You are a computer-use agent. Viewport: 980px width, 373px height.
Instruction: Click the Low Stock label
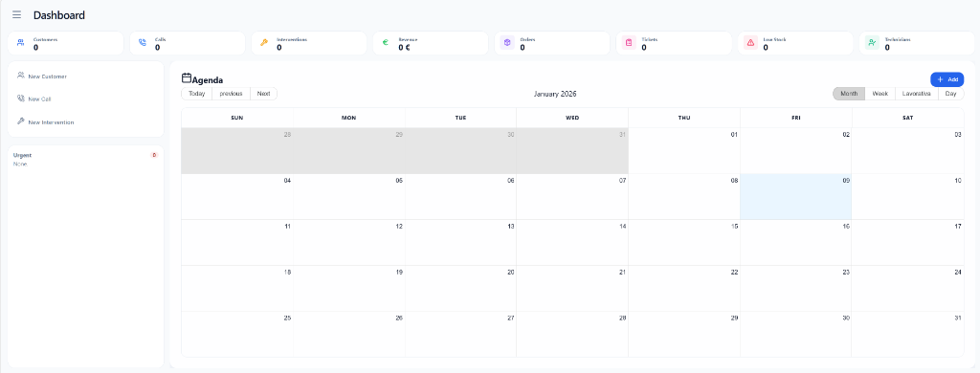(774, 39)
